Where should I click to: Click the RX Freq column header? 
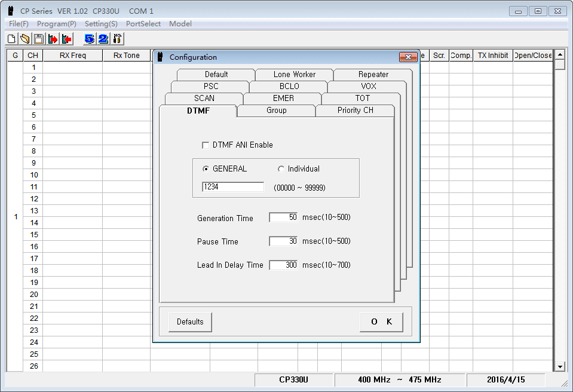coord(73,56)
